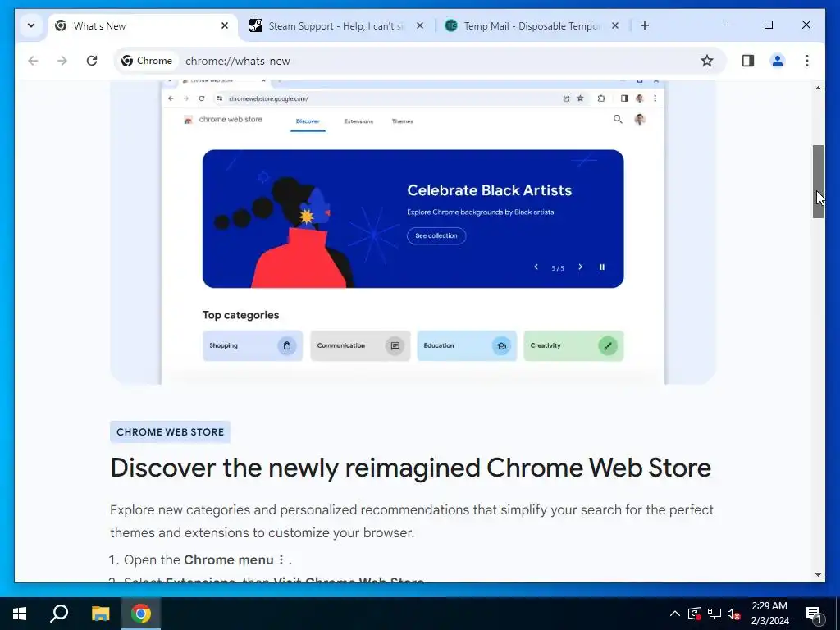Open the Education category card
The width and height of the screenshot is (840, 630).
click(467, 345)
